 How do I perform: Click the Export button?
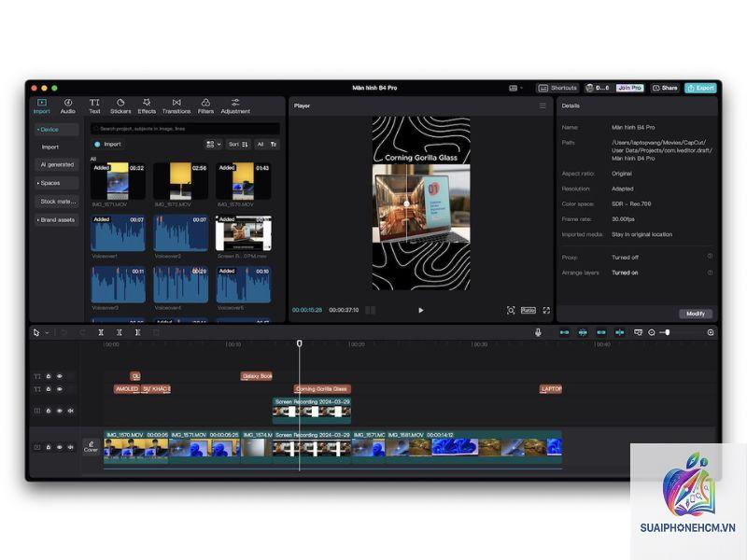[701, 88]
